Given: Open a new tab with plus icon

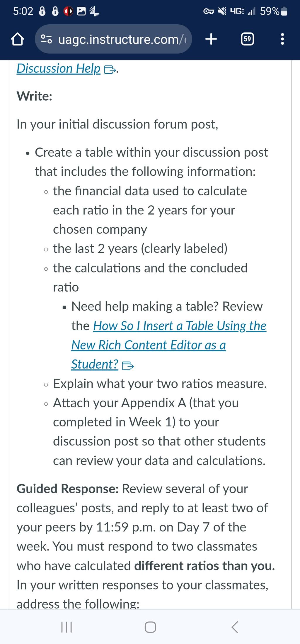Looking at the screenshot, I should coord(211,39).
